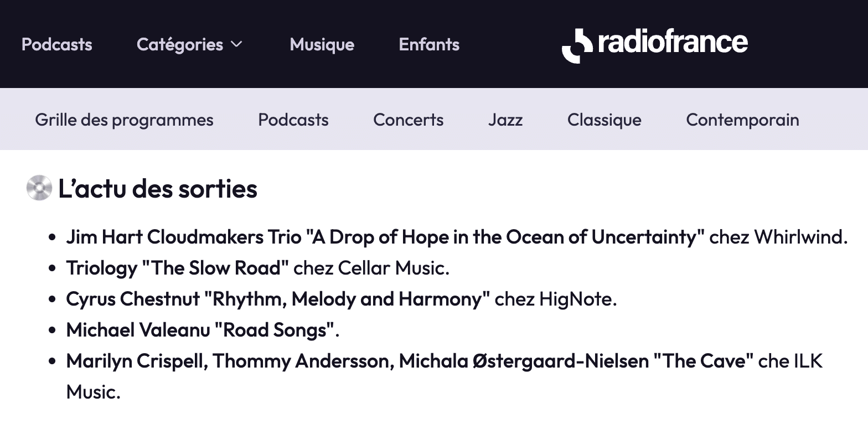Viewport: 868px width, 429px height.
Task: Select the Classique tab
Action: 604,120
